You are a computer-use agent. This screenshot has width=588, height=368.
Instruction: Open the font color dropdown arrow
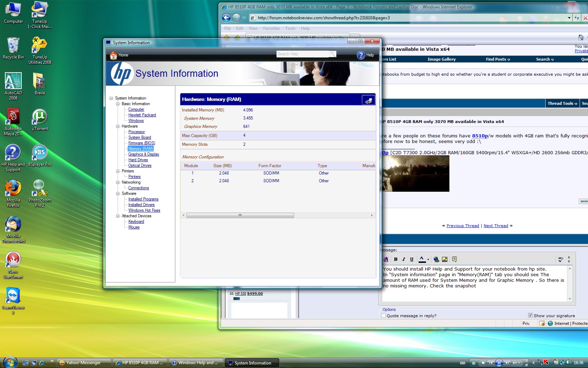pos(428,260)
